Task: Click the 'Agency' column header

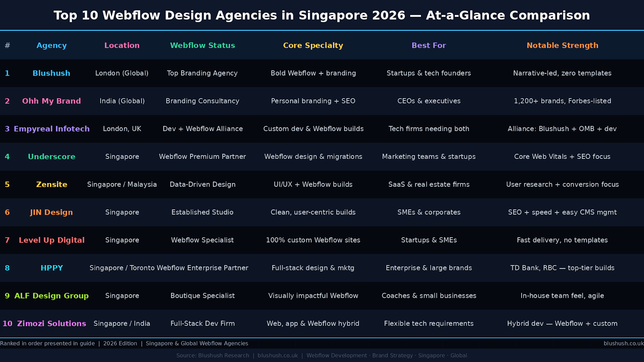Action: pyautogui.click(x=52, y=45)
